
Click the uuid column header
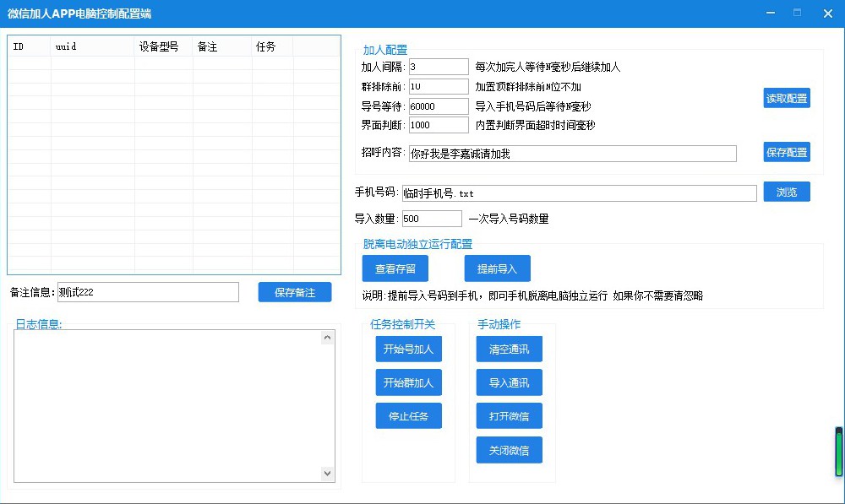tap(93, 46)
